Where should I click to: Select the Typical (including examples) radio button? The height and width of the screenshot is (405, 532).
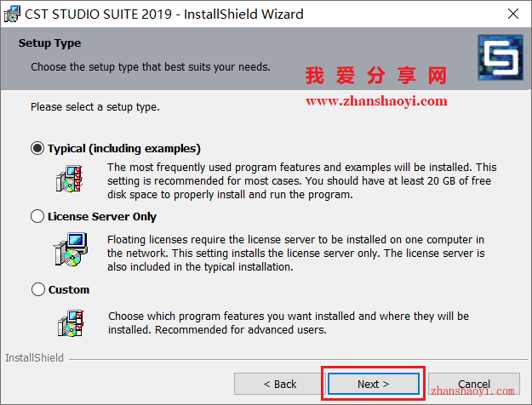tap(37, 148)
